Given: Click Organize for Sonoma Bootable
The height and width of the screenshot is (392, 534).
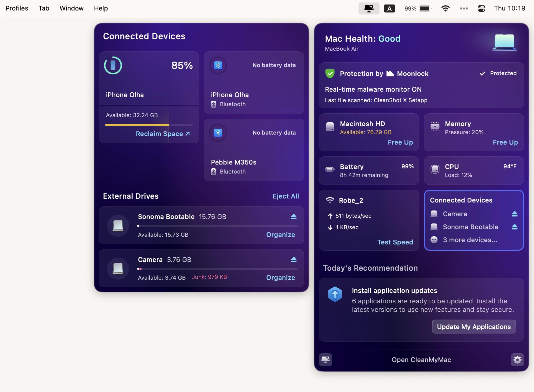Looking at the screenshot, I should pos(280,235).
